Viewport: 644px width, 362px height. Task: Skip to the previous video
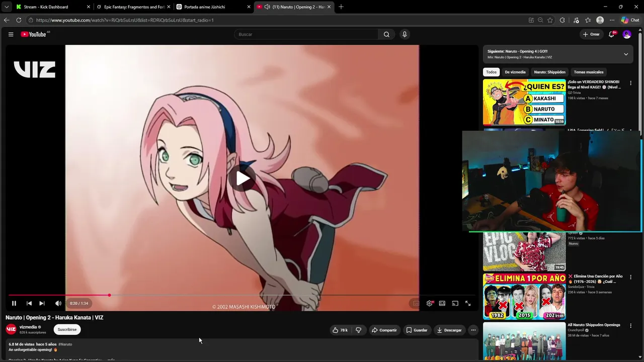29,303
